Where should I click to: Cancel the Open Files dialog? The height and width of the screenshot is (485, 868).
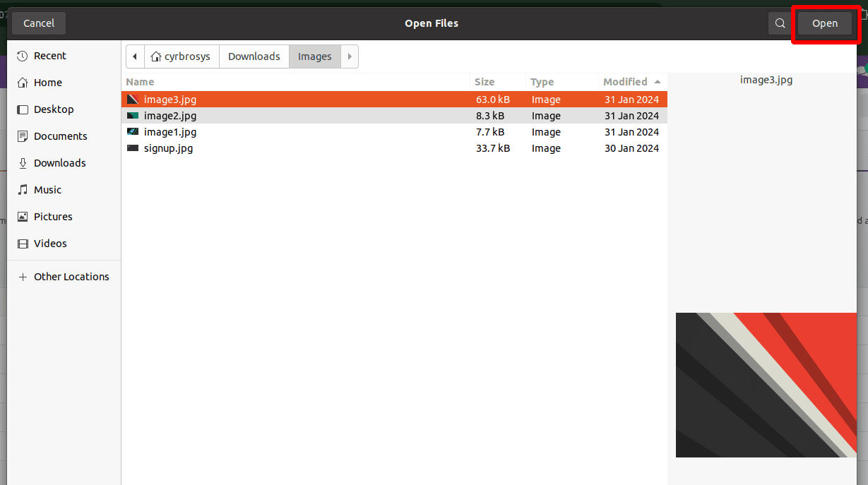coord(39,23)
